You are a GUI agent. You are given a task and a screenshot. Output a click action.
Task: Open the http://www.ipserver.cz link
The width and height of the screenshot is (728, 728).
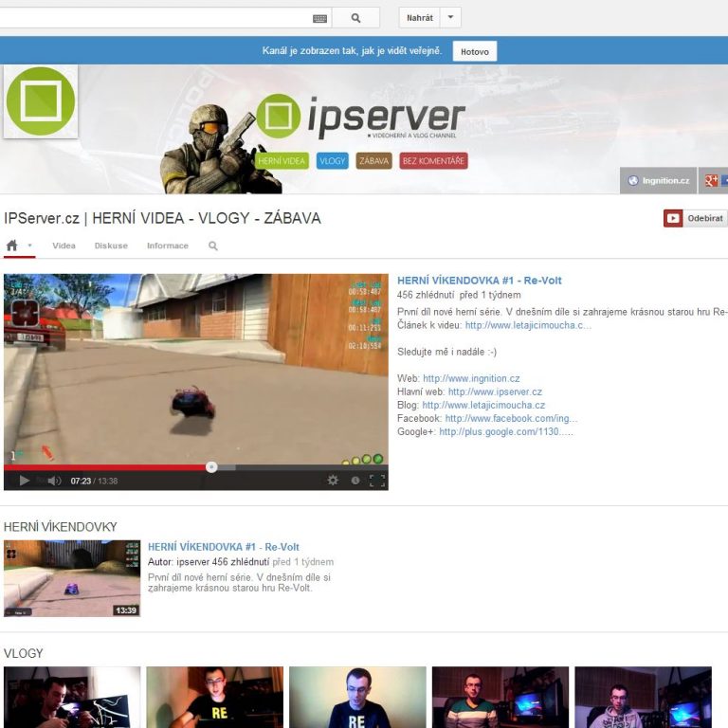click(495, 391)
